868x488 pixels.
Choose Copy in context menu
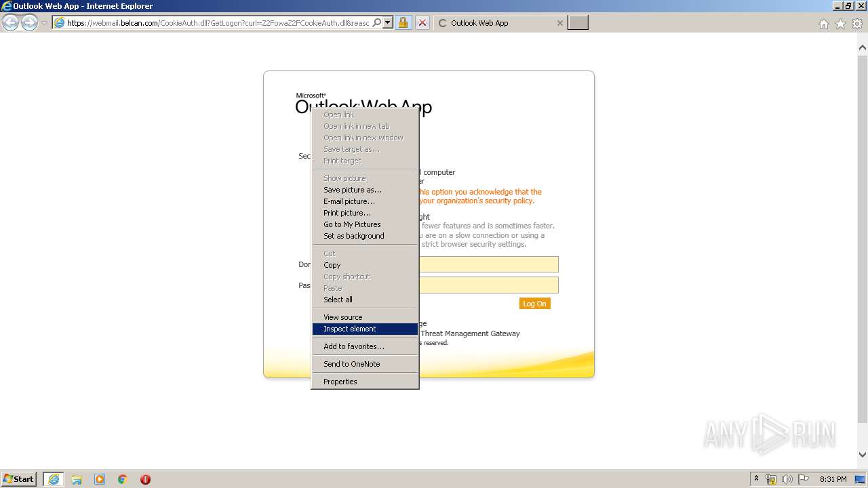click(x=365, y=265)
